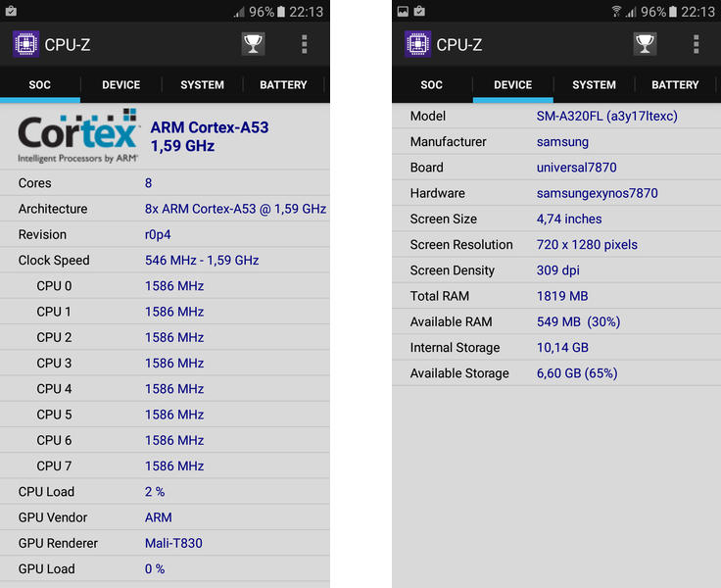Tap Manufacturer value 'samsung'

pyautogui.click(x=562, y=142)
